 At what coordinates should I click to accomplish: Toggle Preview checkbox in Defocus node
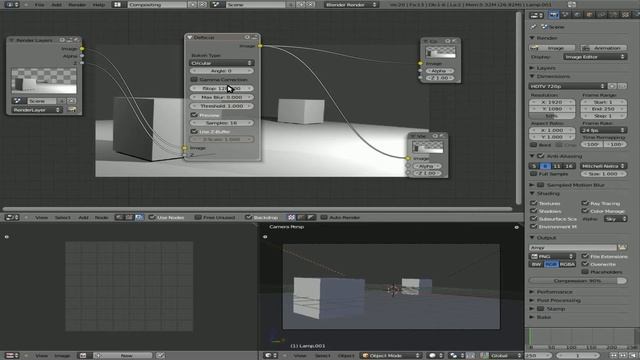coord(194,115)
